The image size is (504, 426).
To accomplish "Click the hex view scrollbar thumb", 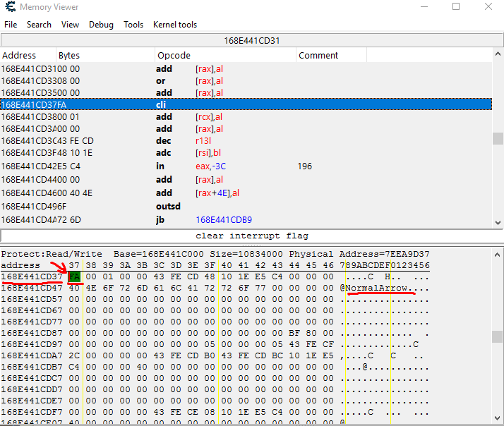I will [498, 337].
